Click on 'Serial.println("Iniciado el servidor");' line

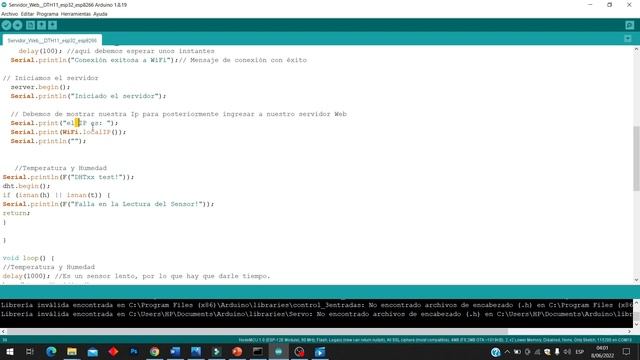pos(88,96)
